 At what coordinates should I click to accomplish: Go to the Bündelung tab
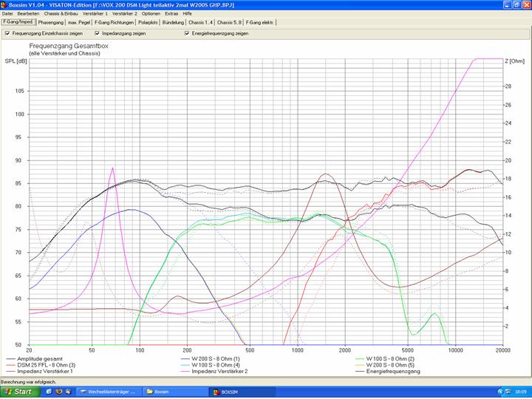click(174, 23)
